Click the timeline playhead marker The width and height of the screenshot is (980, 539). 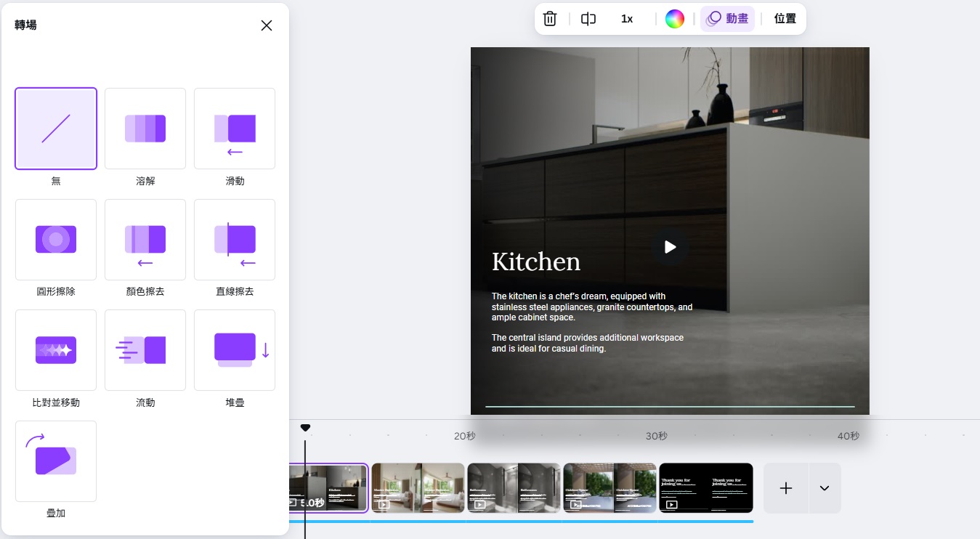click(x=305, y=428)
